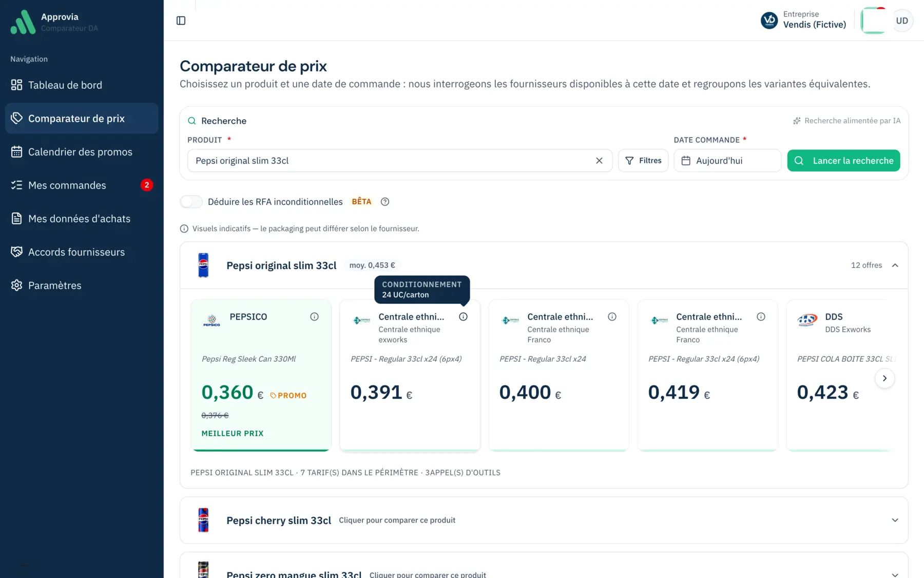Select Comparateur de prix menu item
Image resolution: width=924 pixels, height=578 pixels.
pos(82,118)
